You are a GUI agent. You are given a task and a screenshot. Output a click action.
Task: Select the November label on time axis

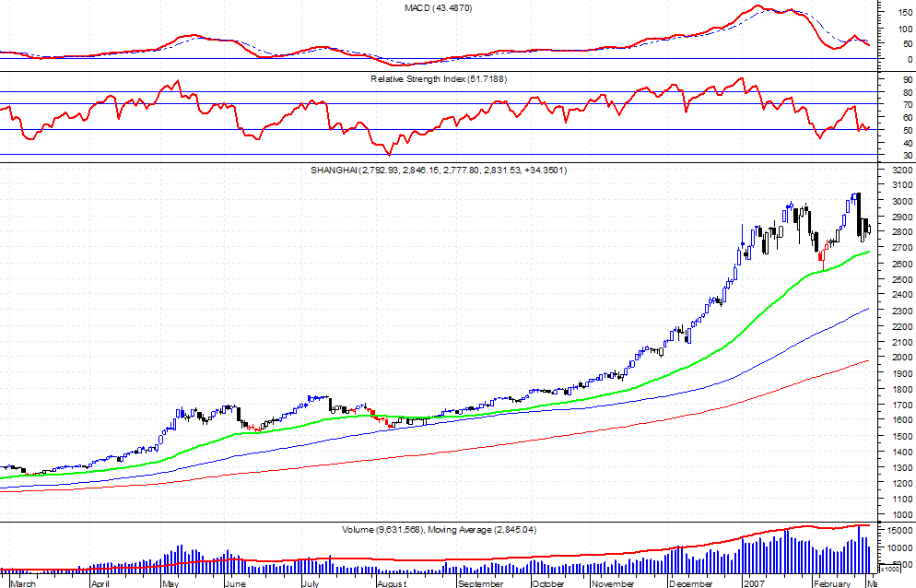613,583
